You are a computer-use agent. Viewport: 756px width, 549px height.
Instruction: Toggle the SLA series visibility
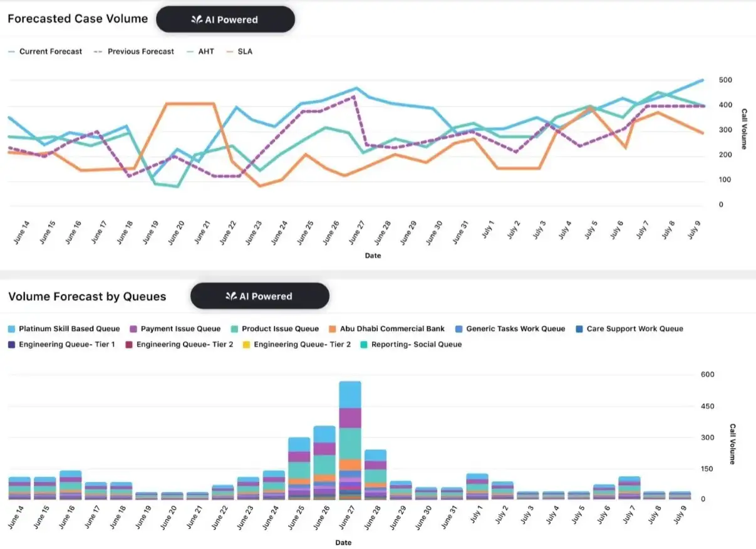[x=238, y=51]
